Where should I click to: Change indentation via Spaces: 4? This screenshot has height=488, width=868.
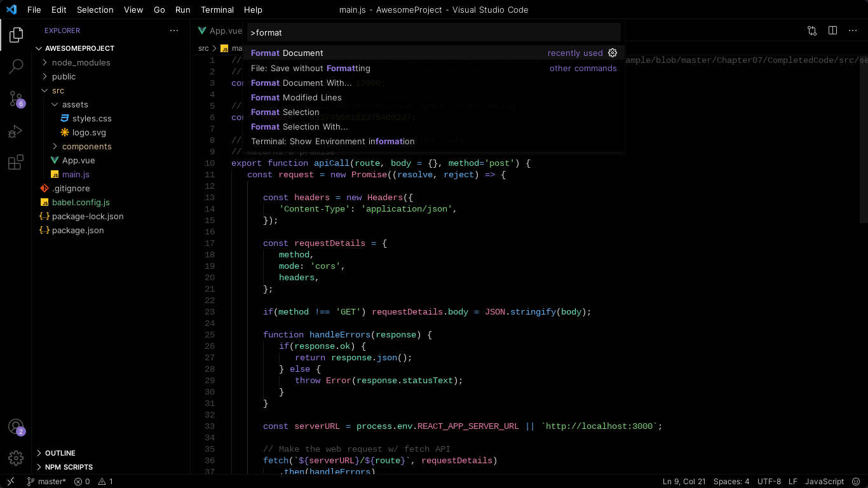click(731, 482)
